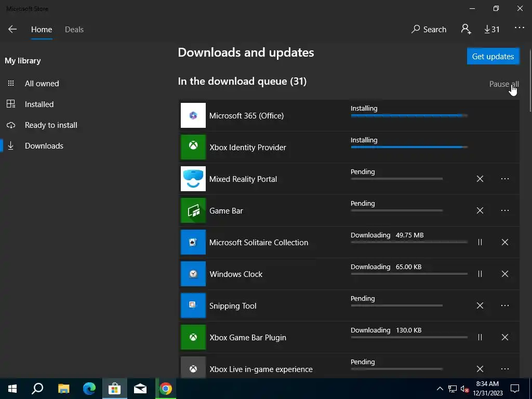This screenshot has height=399, width=532.
Task: Cancel Microsoft Solitaire Collection download
Action: pos(505,242)
